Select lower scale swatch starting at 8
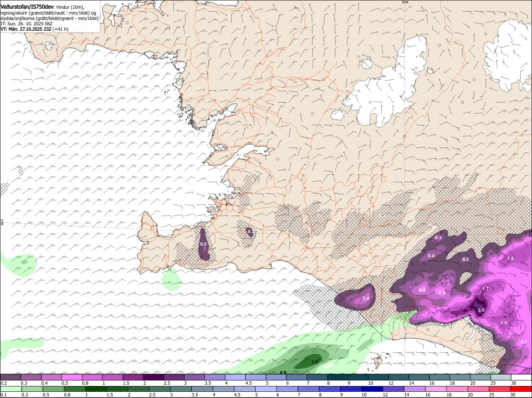Image resolution: width=532 pixels, height=398 pixels. click(x=330, y=389)
